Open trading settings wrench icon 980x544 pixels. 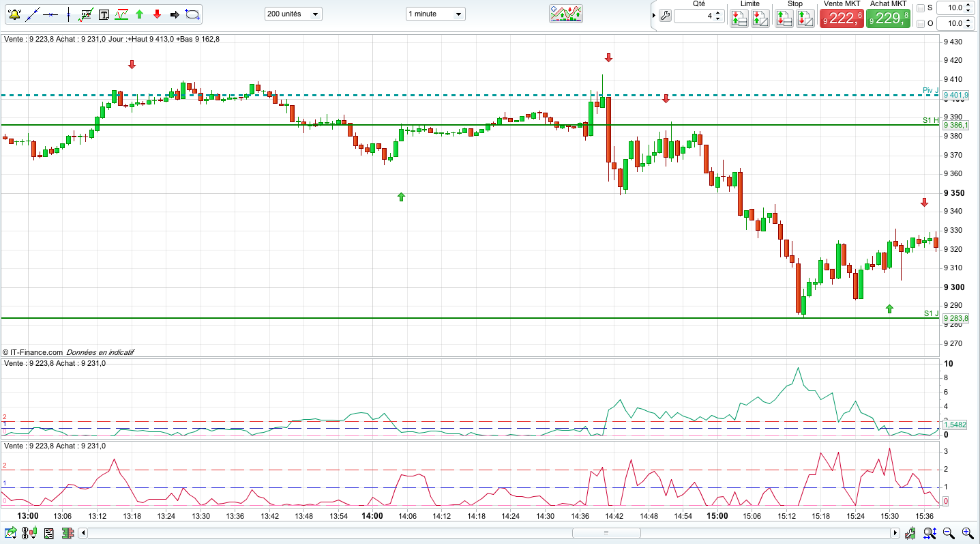pos(666,16)
